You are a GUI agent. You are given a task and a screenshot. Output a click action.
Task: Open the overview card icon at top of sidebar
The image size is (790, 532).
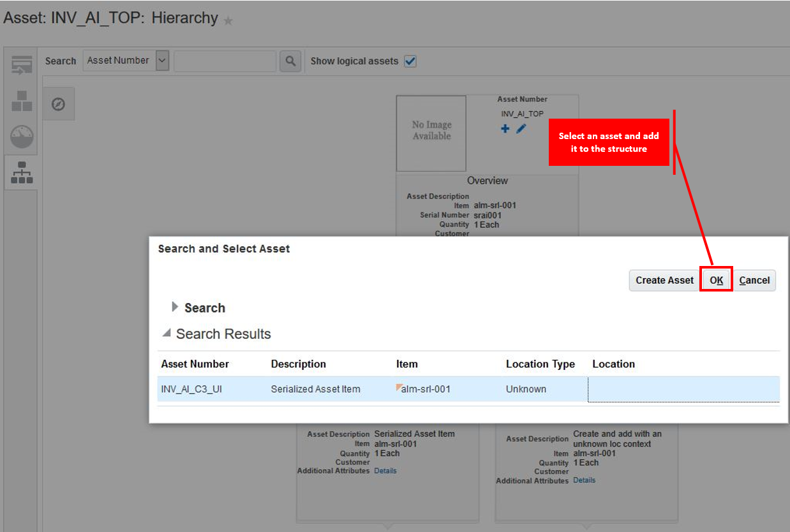pos(21,64)
